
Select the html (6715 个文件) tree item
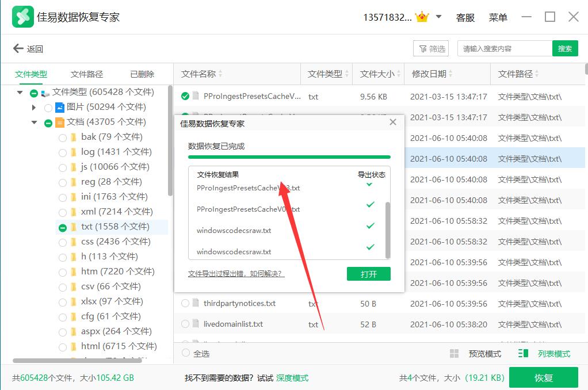pos(119,346)
